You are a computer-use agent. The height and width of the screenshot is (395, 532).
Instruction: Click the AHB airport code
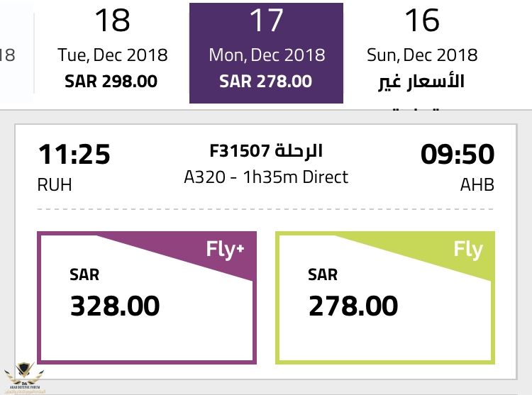(477, 185)
